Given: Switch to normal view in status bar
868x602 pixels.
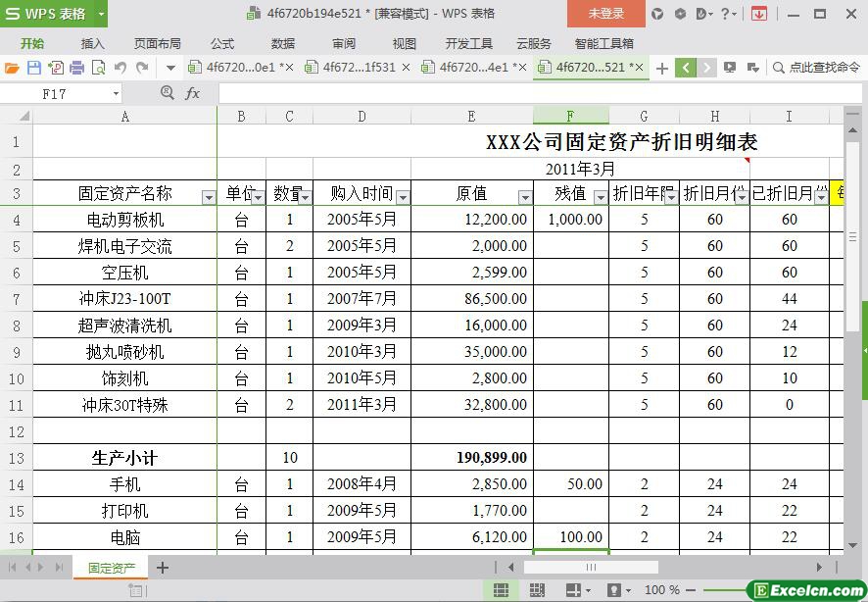Looking at the screenshot, I should [501, 590].
